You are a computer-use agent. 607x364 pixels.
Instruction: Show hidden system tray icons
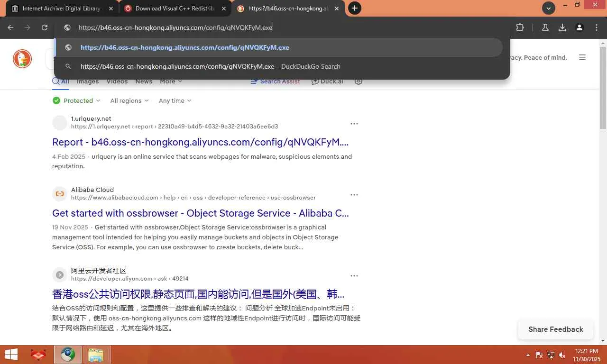[x=528, y=355]
